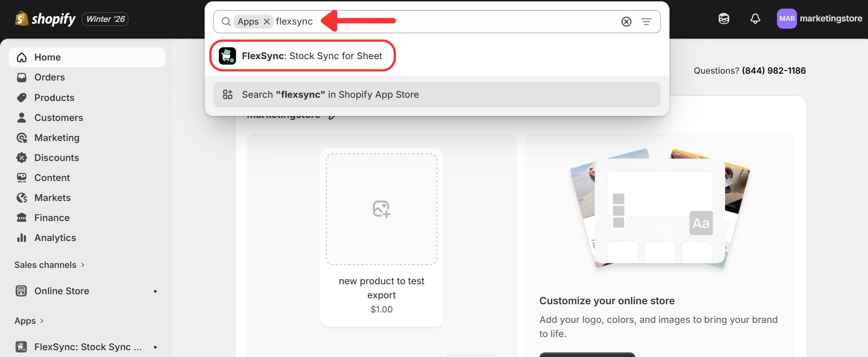Open the Sidekick assistant icon

[x=724, y=19]
